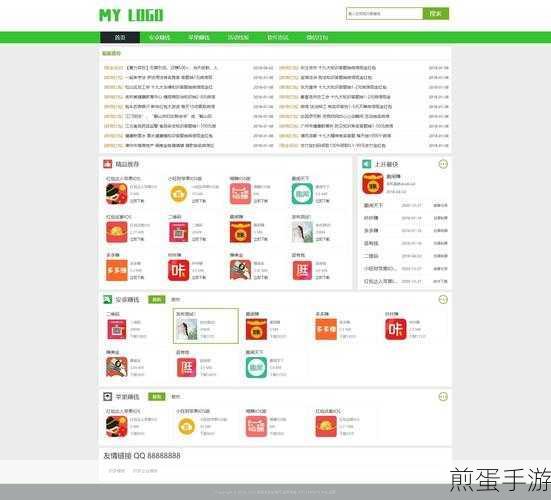Image resolution: width=551 pixels, height=500 pixels.
Task: Click the teal speaker icon in the sidebar header
Action: pos(366,164)
